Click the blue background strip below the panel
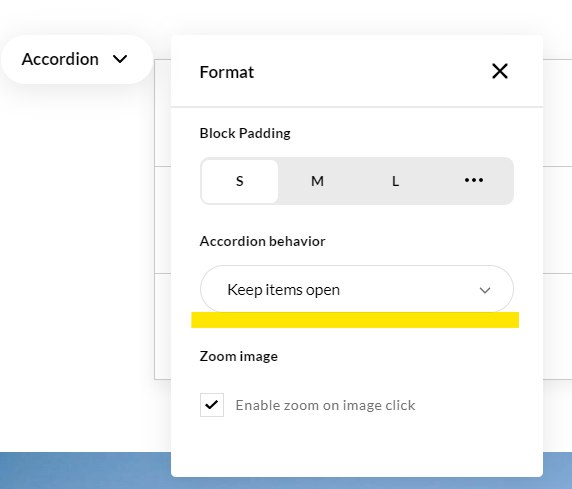 85,471
